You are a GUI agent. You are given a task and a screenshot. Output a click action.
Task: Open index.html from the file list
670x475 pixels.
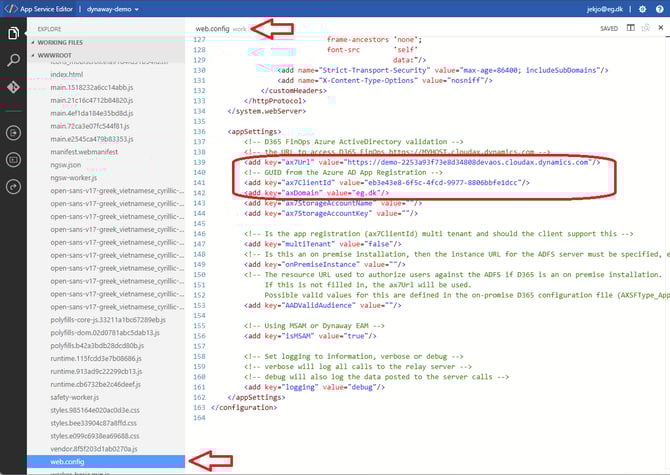[x=66, y=74]
